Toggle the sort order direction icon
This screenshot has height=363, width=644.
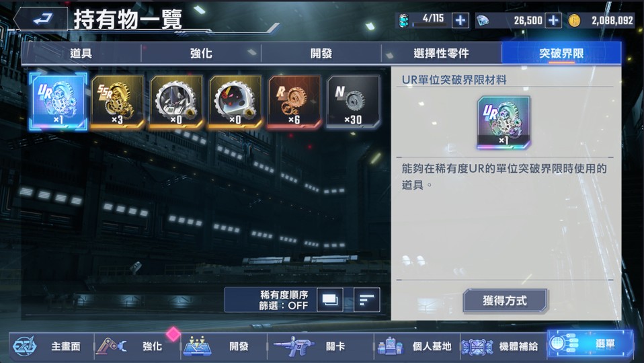[x=367, y=300]
